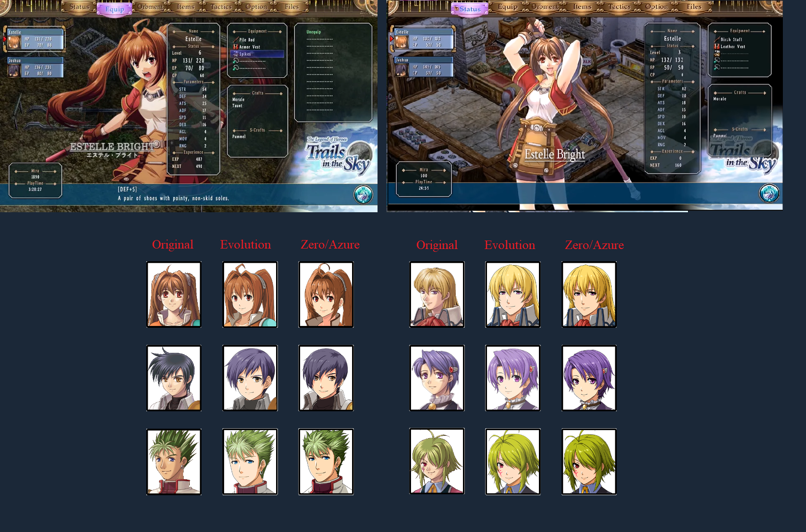The image size is (806, 532).
Task: Select the Birch Staff weapon entry
Action: click(x=731, y=40)
